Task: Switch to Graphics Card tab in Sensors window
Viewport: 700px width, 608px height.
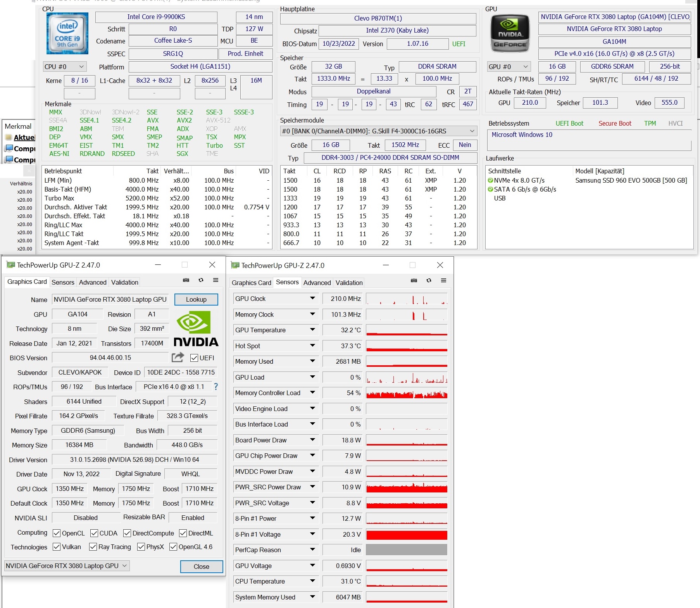Action: [252, 283]
